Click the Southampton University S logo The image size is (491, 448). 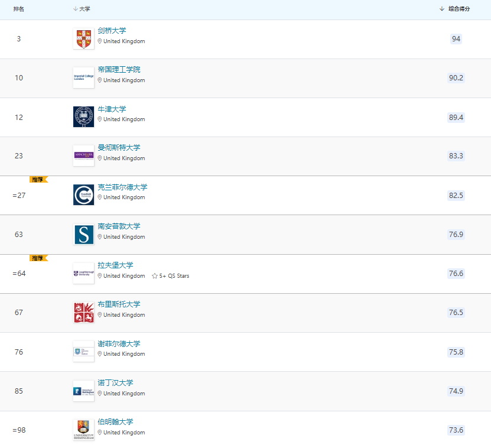click(83, 235)
